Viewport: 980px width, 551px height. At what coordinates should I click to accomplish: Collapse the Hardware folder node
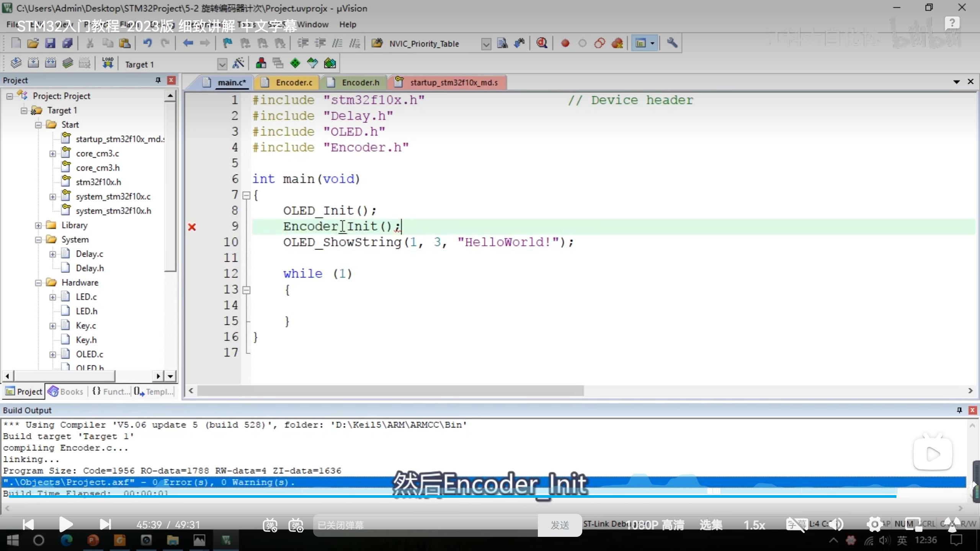point(38,283)
